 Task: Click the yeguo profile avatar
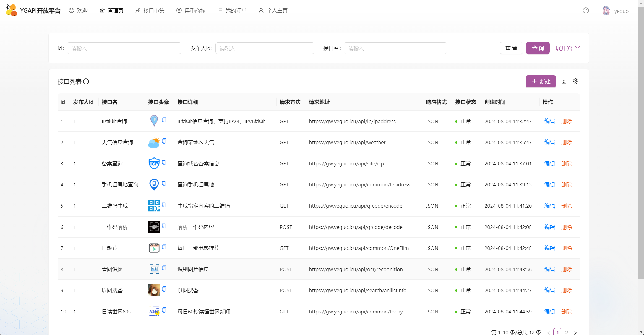click(x=606, y=10)
